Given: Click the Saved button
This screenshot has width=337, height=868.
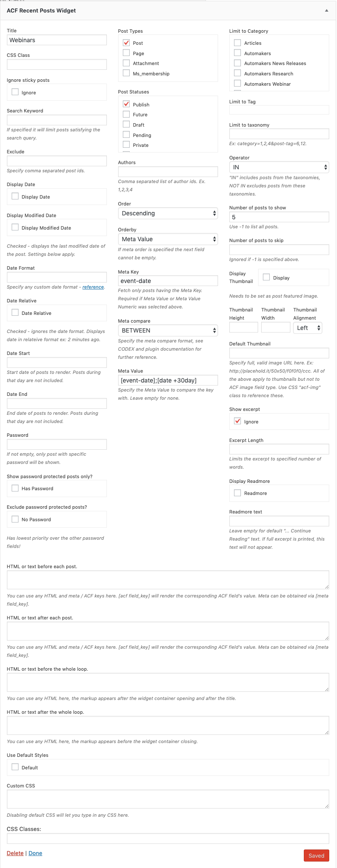Looking at the screenshot, I should pyautogui.click(x=316, y=856).
